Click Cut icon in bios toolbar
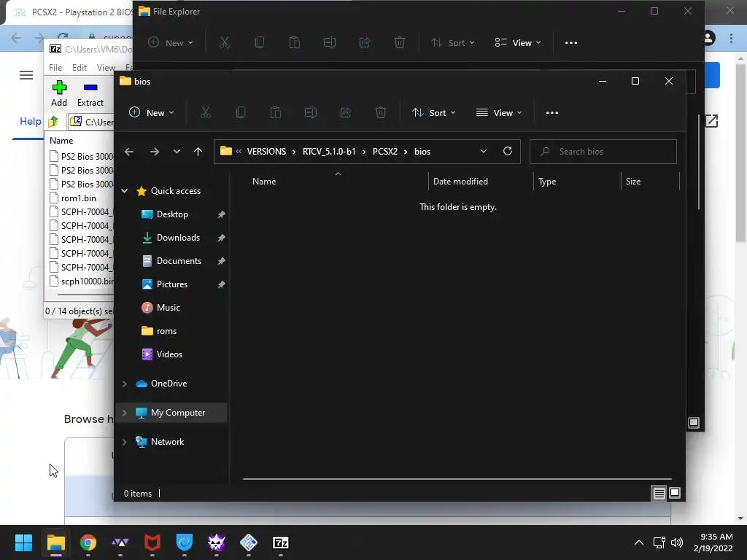 [x=205, y=113]
